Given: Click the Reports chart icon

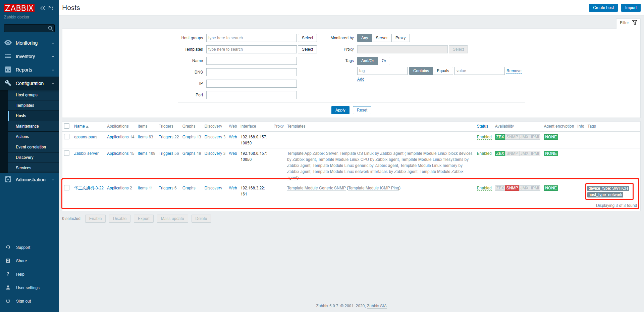Looking at the screenshot, I should click(x=8, y=70).
